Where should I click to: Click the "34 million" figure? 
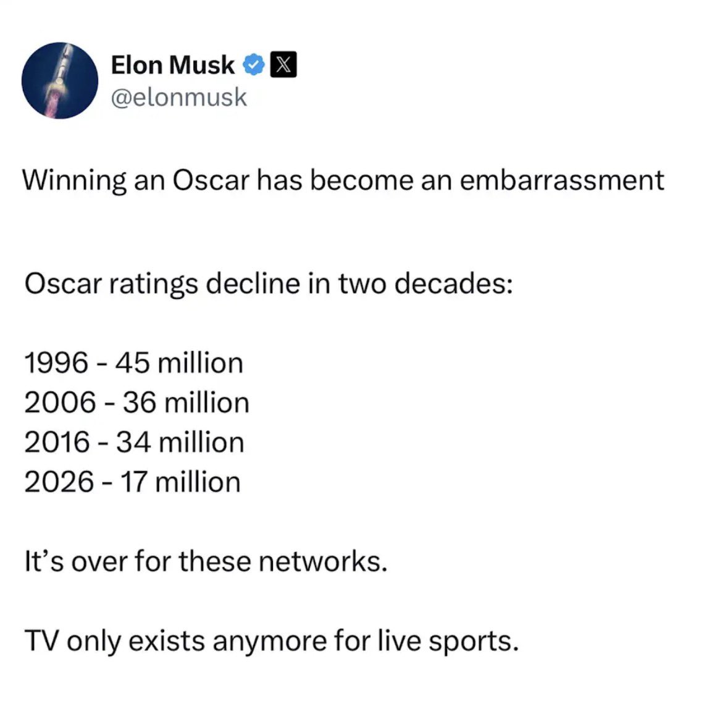tap(180, 442)
